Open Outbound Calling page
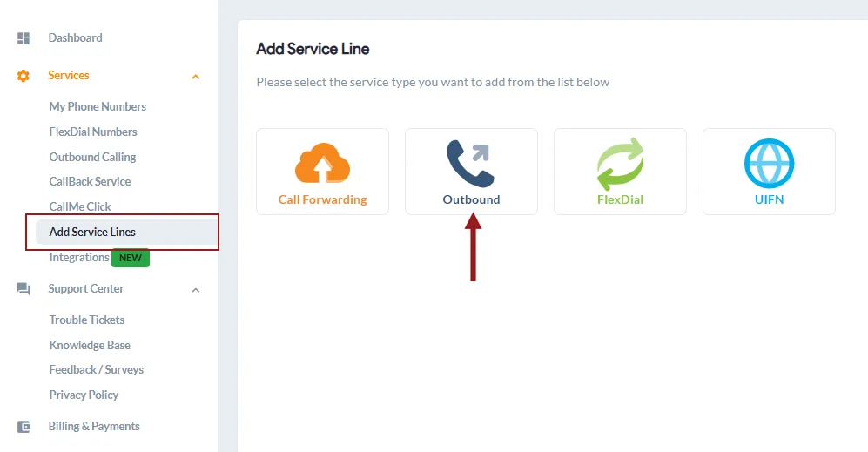This screenshot has width=868, height=452. 92,157
